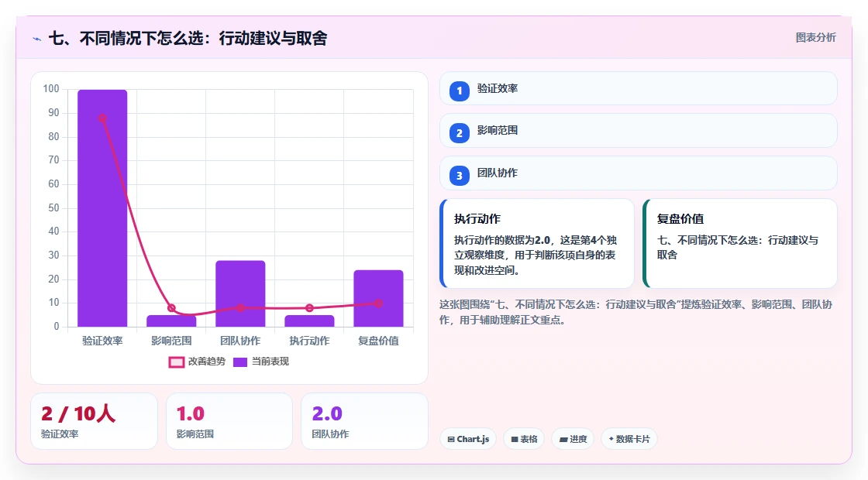Select numbered item 2 影响范围
The width and height of the screenshot is (868, 480).
tap(639, 131)
